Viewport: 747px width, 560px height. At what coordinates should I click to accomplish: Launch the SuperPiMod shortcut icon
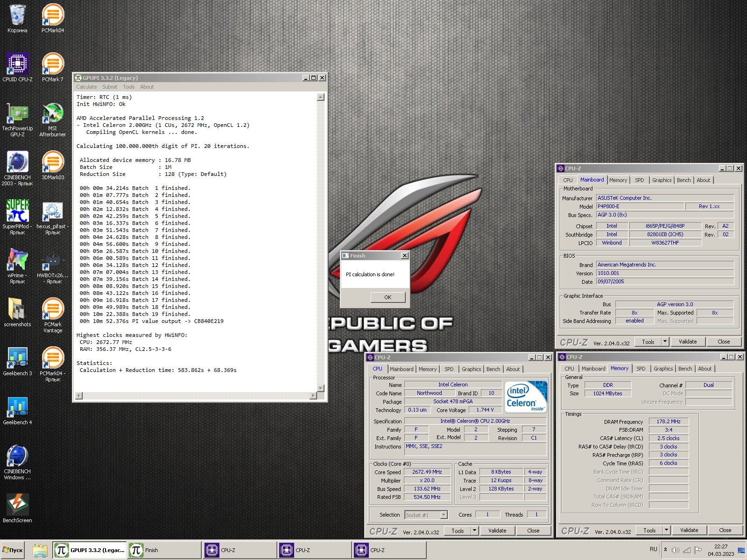click(17, 217)
